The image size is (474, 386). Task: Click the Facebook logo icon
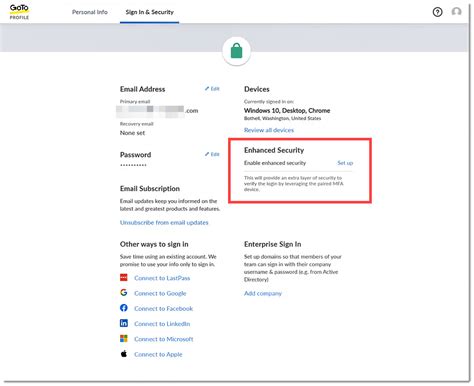point(124,308)
